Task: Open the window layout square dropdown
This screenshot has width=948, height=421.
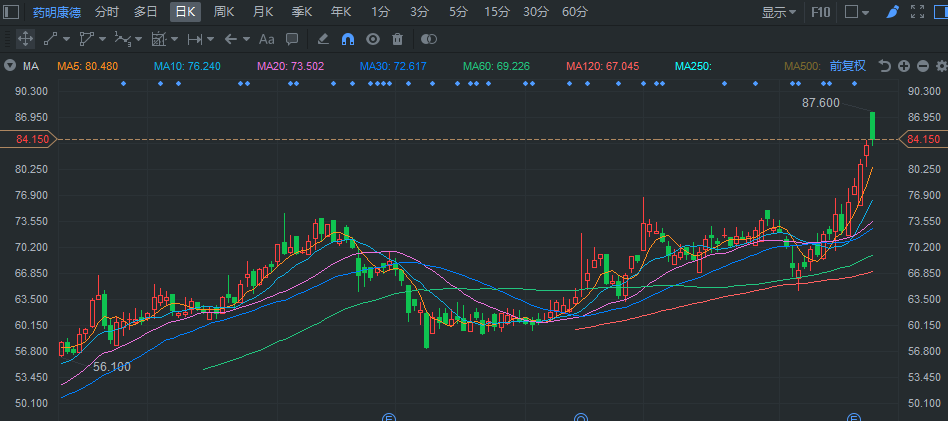Action: (857, 11)
